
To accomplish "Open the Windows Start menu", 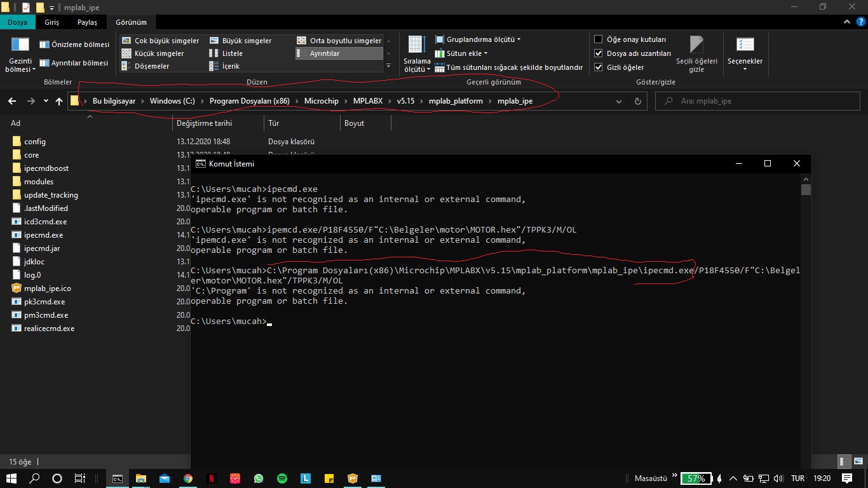I will pos(11,478).
